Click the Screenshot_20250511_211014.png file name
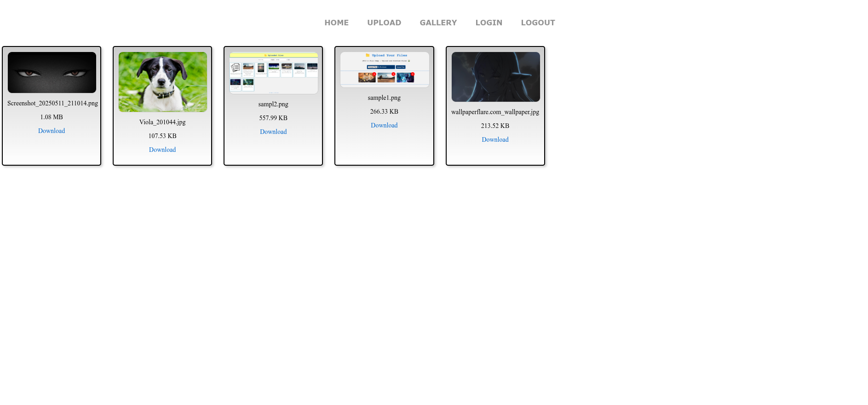This screenshot has width=868, height=405. (52, 103)
